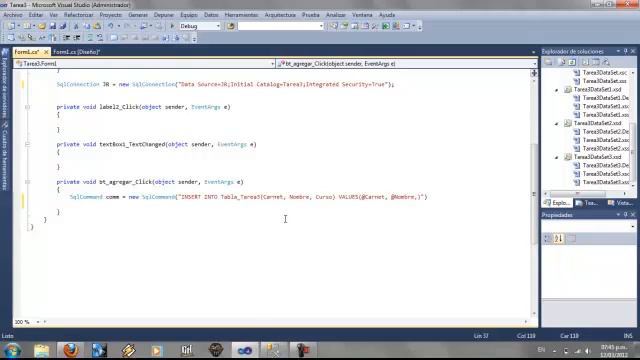Click View Designer icon in Solution Explorer
Image resolution: width=640 pixels, height=360 pixels.
596,62
